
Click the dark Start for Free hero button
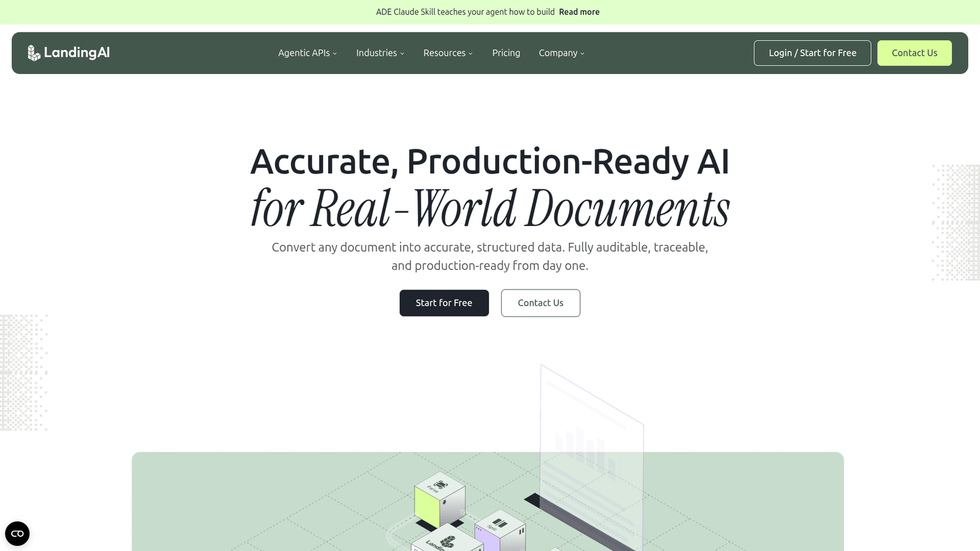click(x=444, y=303)
